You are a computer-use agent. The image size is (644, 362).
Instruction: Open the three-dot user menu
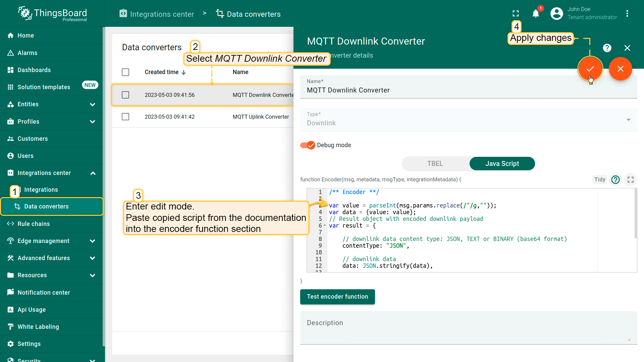[x=627, y=13]
